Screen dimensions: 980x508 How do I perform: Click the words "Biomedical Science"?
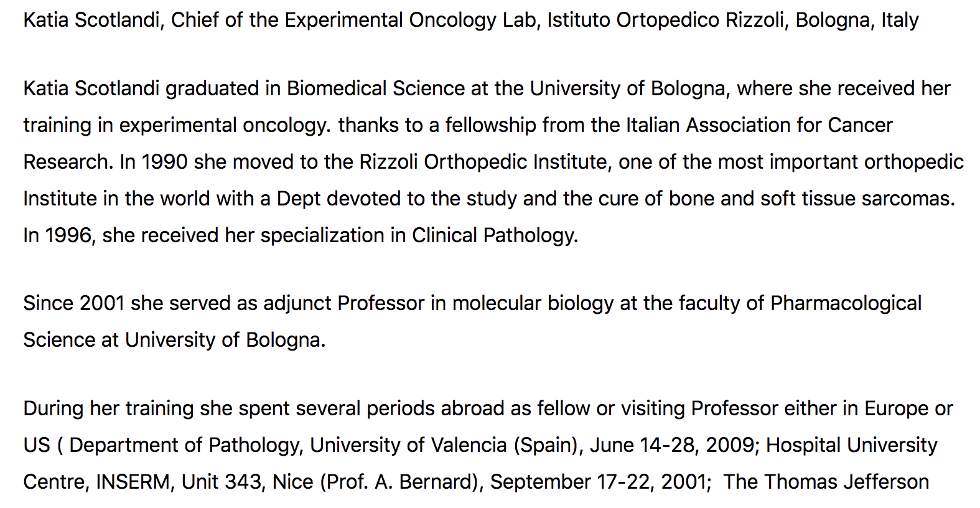coord(375,89)
